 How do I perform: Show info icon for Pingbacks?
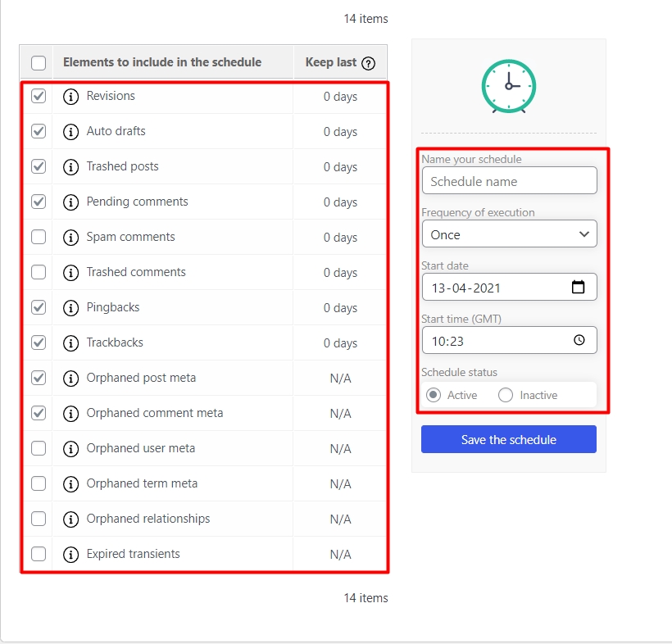tap(70, 307)
